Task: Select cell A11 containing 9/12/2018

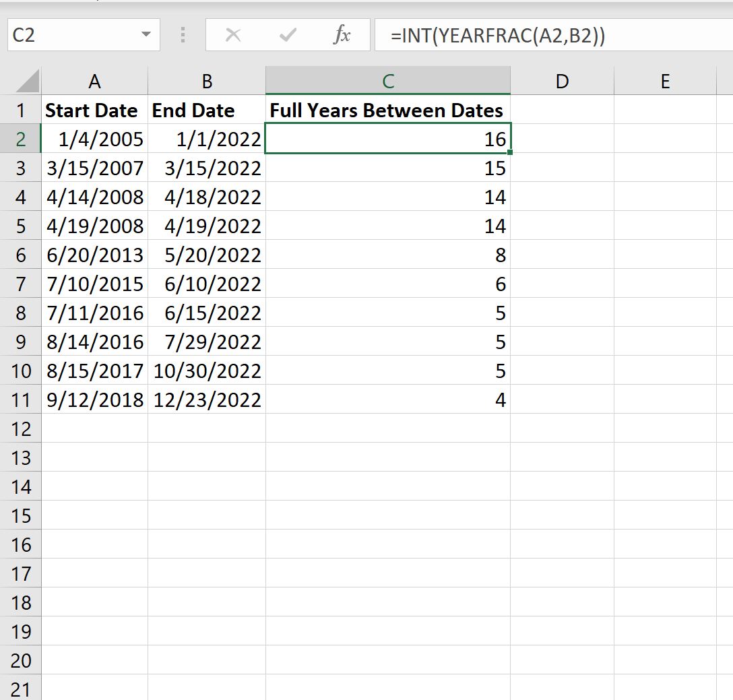Action: click(94, 400)
